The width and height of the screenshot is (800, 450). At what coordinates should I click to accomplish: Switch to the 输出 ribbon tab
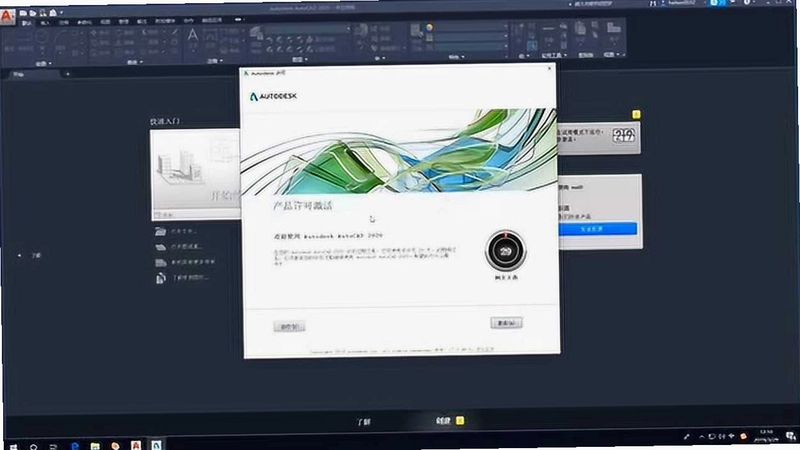point(142,22)
